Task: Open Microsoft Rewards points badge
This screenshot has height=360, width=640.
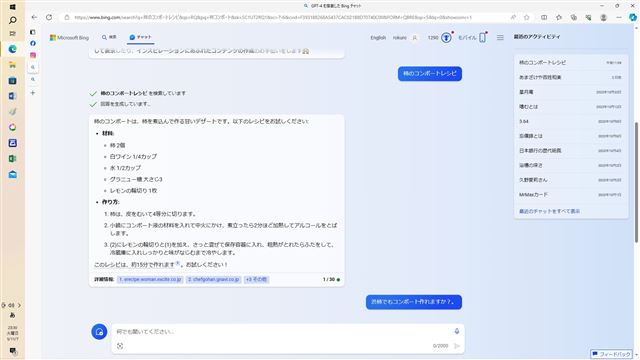Action: (446, 38)
